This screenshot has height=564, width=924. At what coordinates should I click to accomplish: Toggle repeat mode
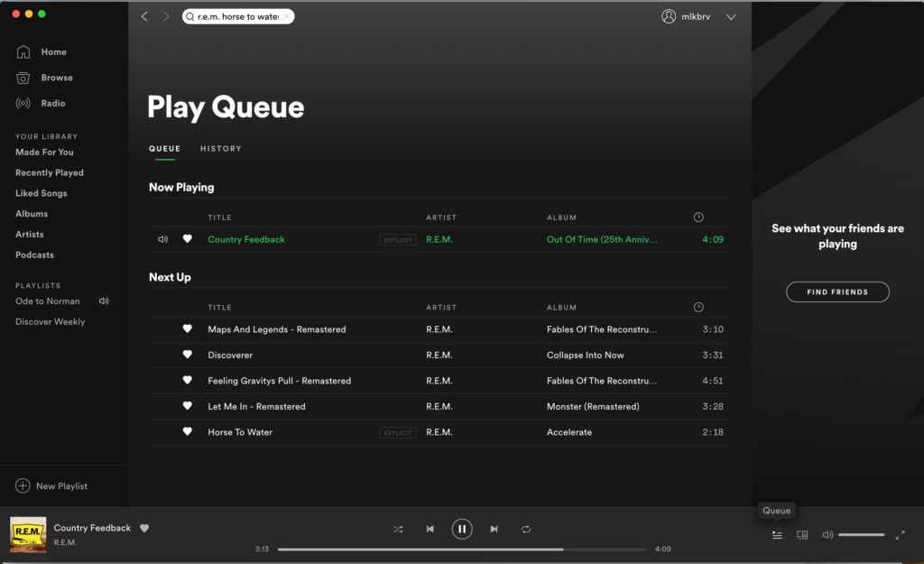526,529
